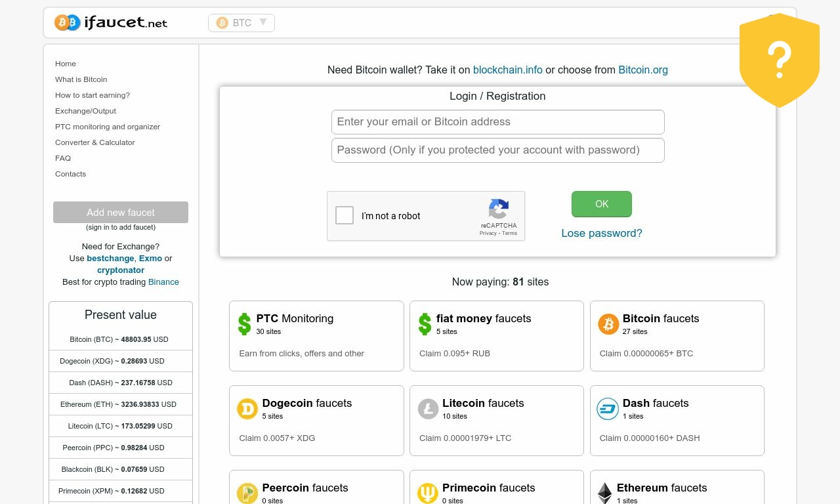Click 'Claim 0.00001979+ LTC' text
Image resolution: width=840 pixels, height=504 pixels.
(465, 438)
